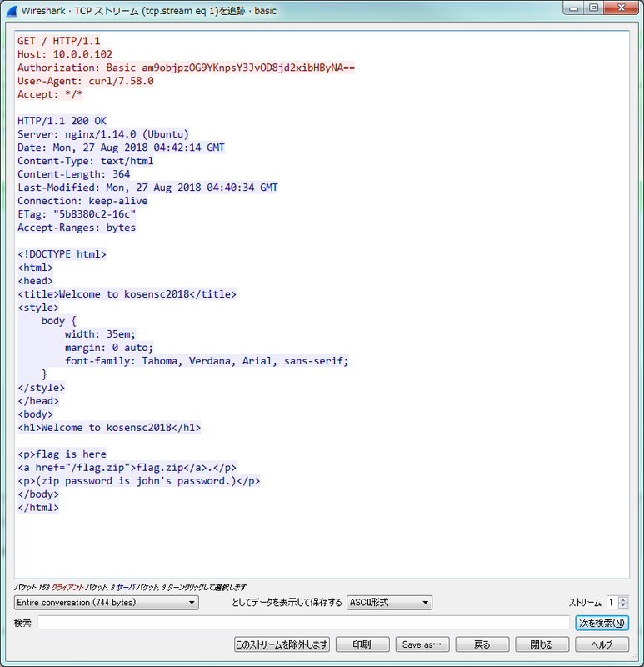Click the 検索 search text field
The image size is (644, 667).
point(303,623)
